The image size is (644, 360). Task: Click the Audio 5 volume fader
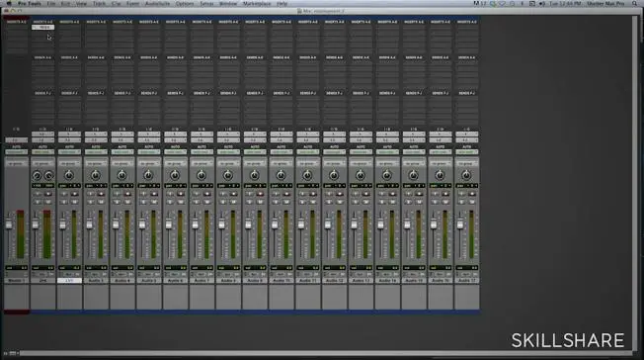[x=142, y=225]
